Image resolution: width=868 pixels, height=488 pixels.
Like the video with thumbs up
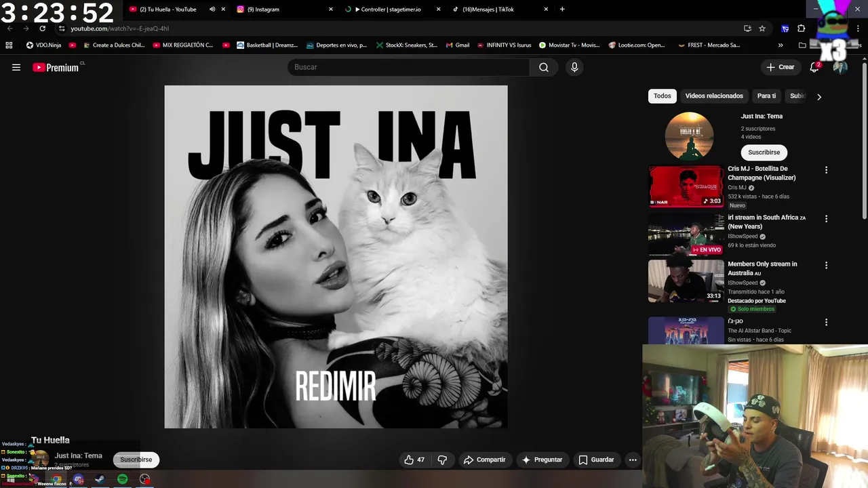(x=414, y=460)
